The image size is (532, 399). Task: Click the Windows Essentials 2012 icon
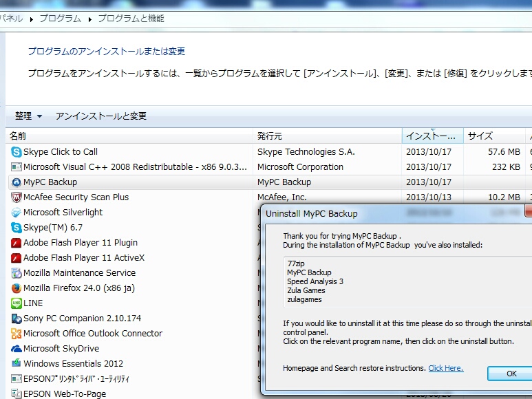17,363
